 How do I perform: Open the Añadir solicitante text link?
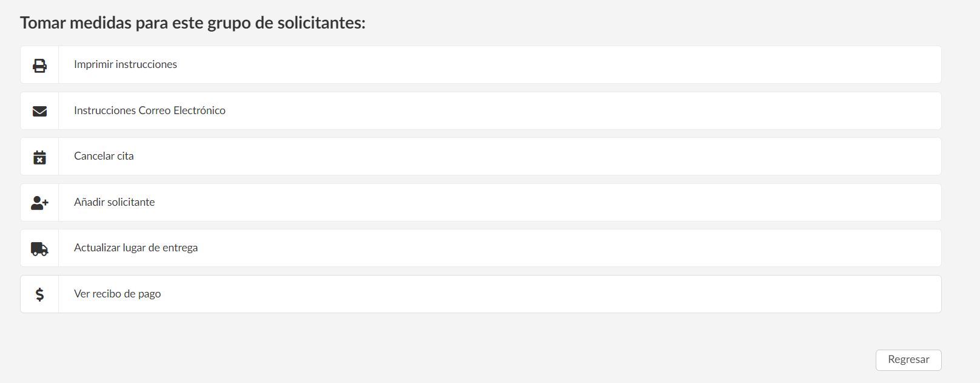(x=115, y=202)
